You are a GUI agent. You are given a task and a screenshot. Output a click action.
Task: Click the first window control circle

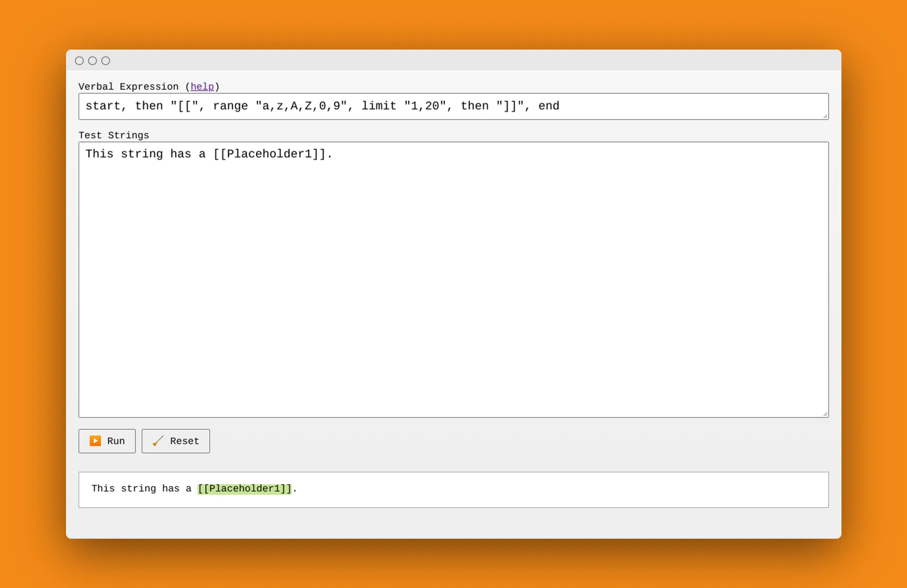coord(79,60)
